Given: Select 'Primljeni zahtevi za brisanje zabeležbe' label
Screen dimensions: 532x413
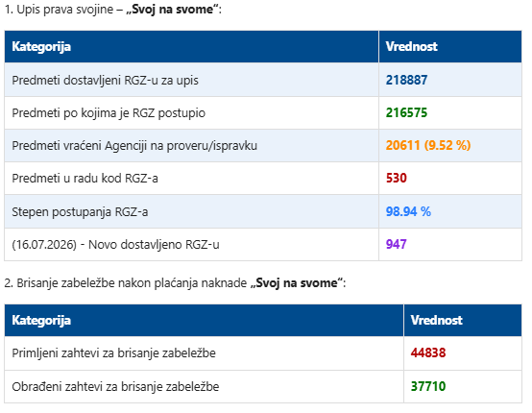Looking at the screenshot, I should (113, 353).
